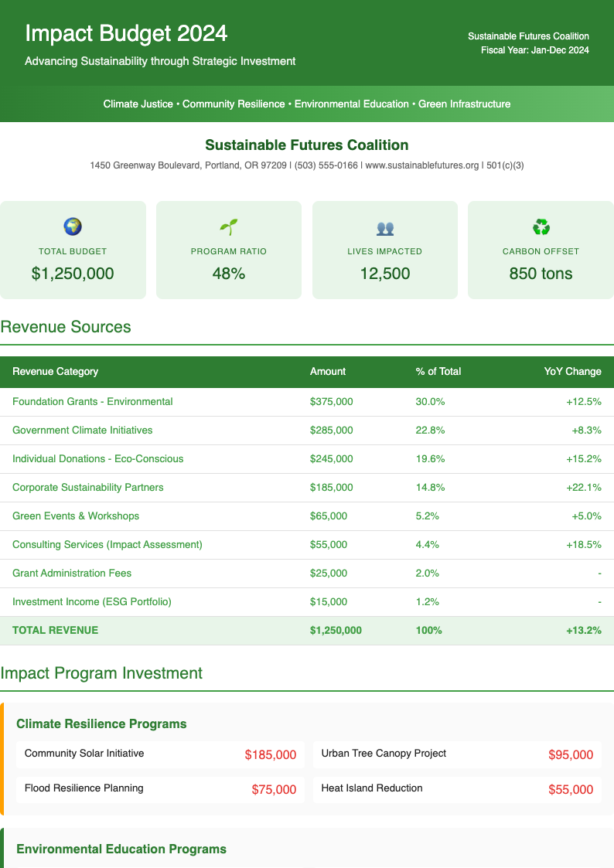
Task: Click the 4.4% percentage cell
Action: tap(428, 545)
